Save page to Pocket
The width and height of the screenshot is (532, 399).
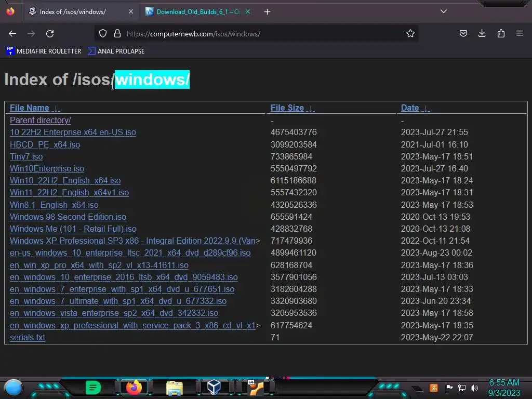click(x=463, y=34)
